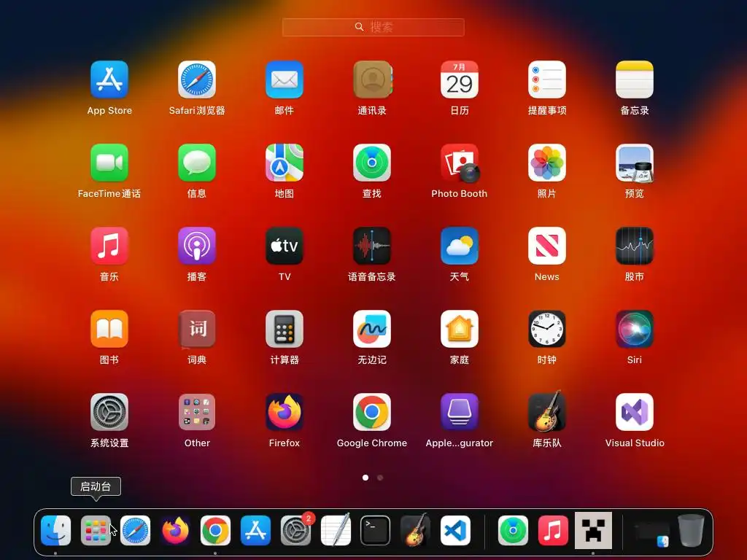Launch Firefox from Launchpad grid
Image resolution: width=747 pixels, height=560 pixels.
coord(285,412)
